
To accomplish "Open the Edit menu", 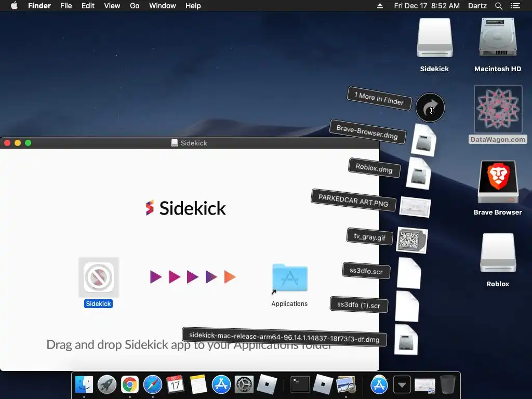I will (x=88, y=6).
